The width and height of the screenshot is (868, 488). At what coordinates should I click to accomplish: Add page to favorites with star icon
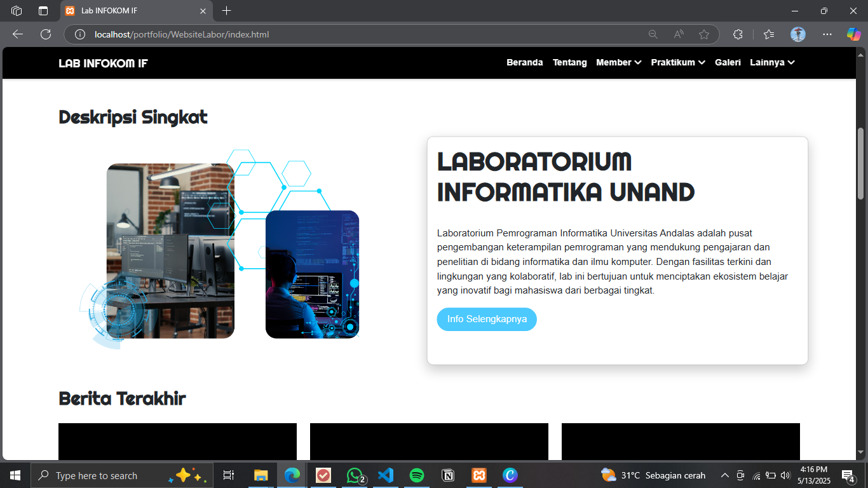click(x=703, y=34)
